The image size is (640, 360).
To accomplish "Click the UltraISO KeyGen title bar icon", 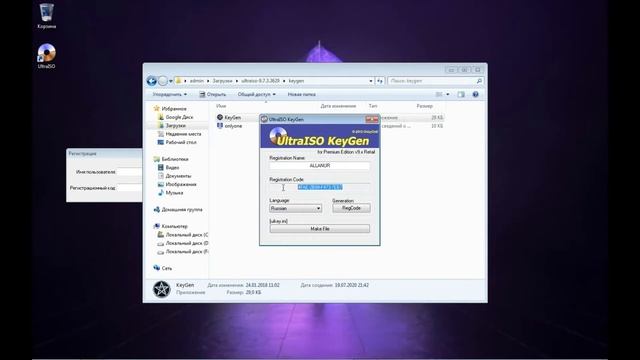I will [x=264, y=119].
